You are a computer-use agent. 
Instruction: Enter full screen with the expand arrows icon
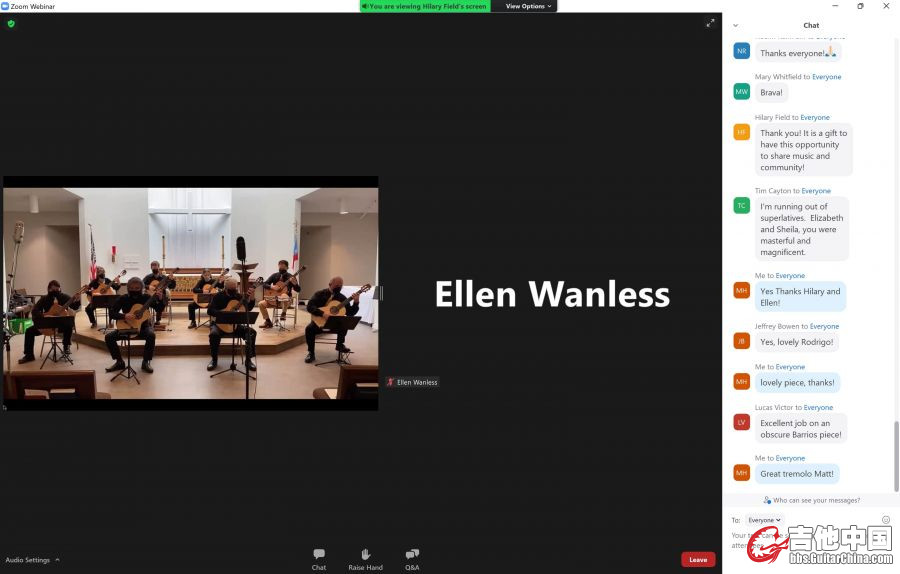coord(710,23)
